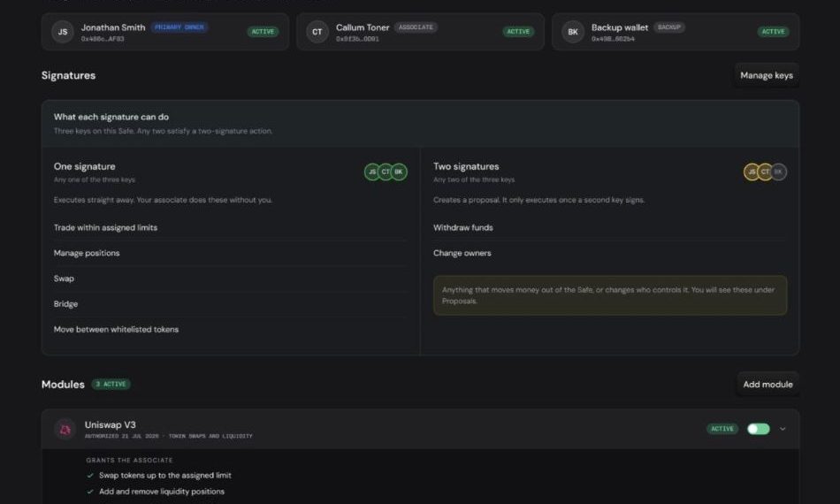The width and height of the screenshot is (840, 504).
Task: Click the BACKUP badge on Backup wallet
Action: click(668, 27)
